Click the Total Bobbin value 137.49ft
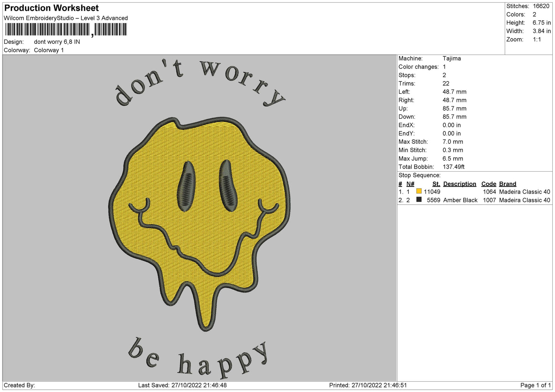 click(454, 167)
